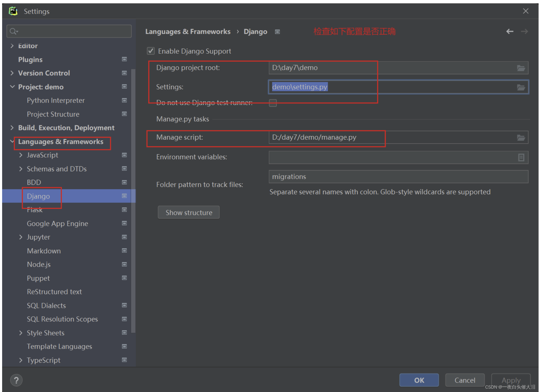Click project-level icon beside Django breadcrumb
This screenshot has height=392, width=539.
click(277, 32)
